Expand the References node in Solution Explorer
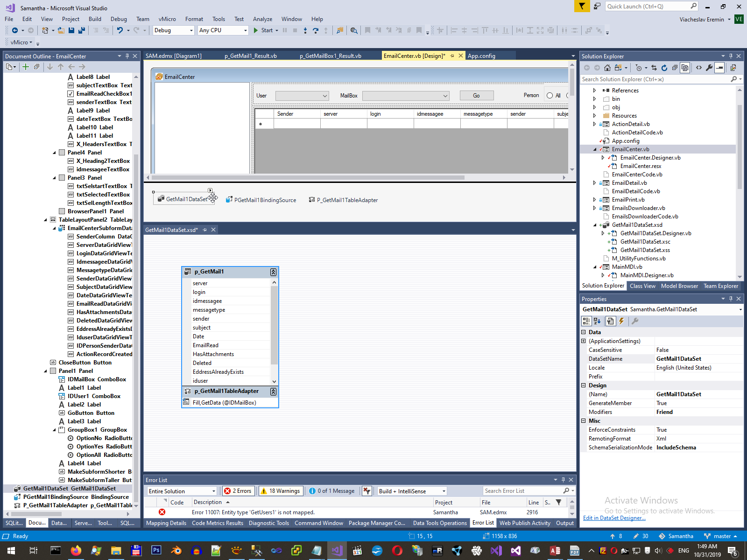Viewport: 747px width, 560px height. pos(595,91)
